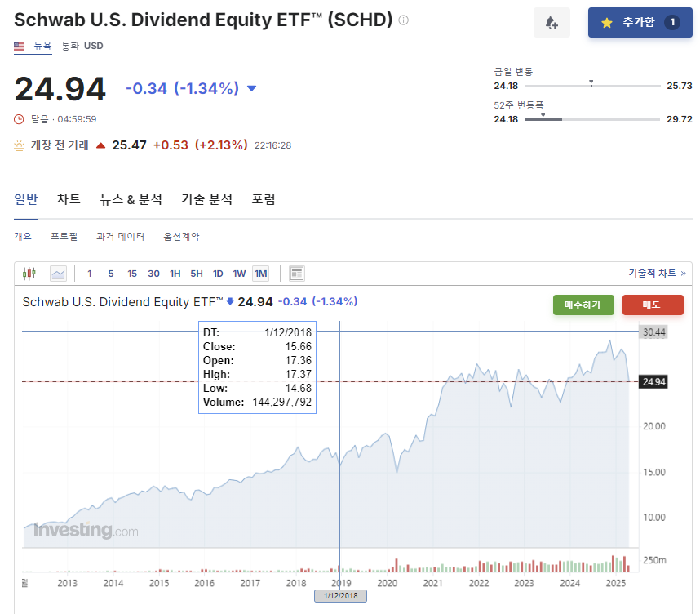Click the green 매수하기 button
The image size is (700, 614).
(x=583, y=305)
